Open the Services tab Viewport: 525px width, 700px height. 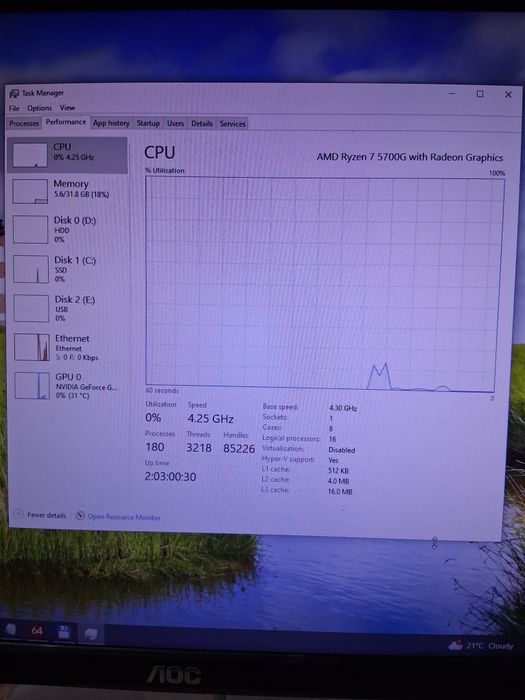(x=232, y=124)
